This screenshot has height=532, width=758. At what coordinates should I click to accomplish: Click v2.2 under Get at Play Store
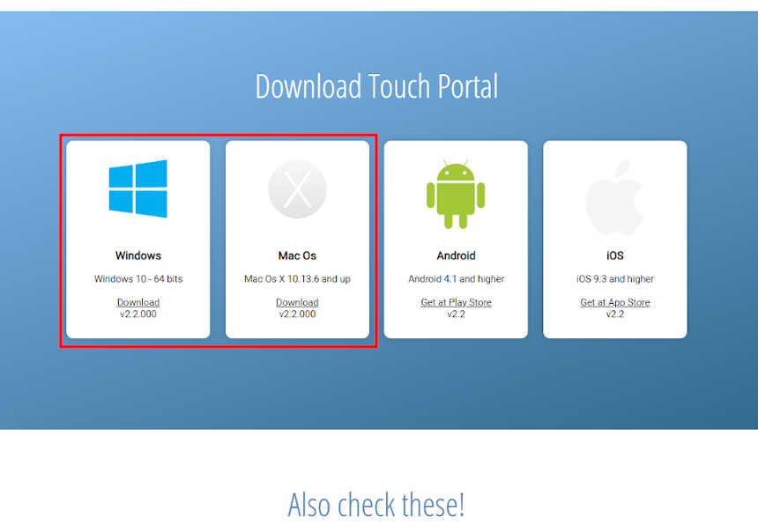pos(456,314)
